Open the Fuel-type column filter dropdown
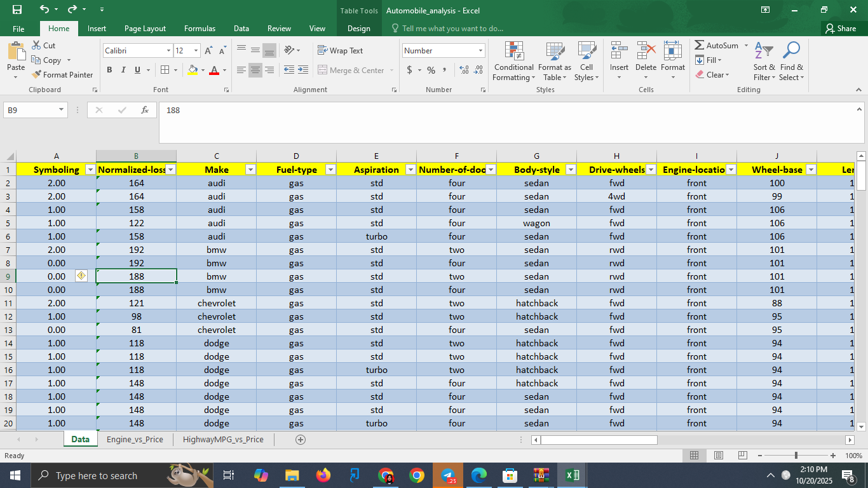The width and height of the screenshot is (868, 488). 330,170
